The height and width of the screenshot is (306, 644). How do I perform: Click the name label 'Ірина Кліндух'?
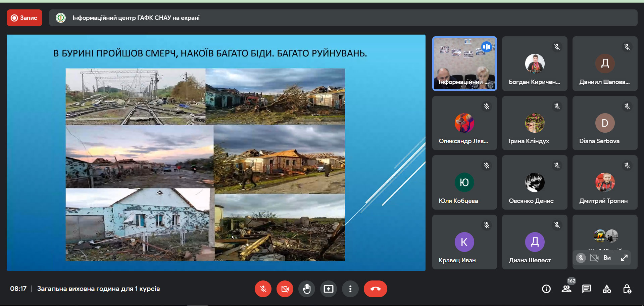529,141
